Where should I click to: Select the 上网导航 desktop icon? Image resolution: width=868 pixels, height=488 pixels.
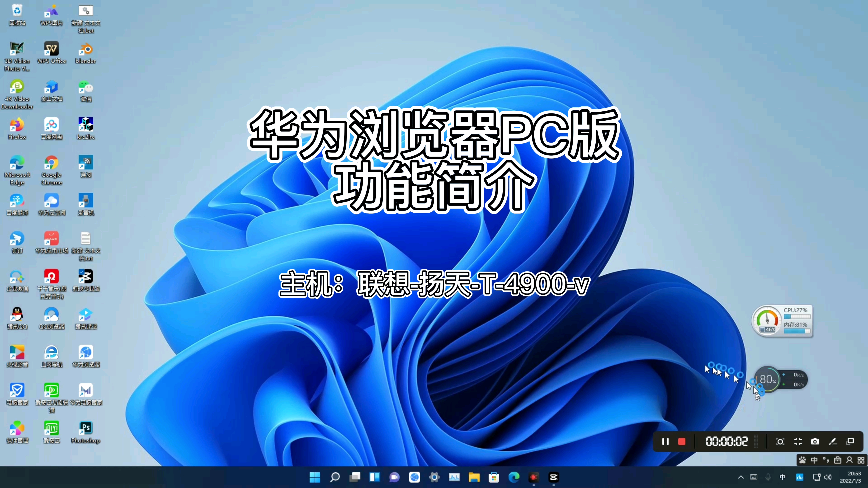pyautogui.click(x=51, y=356)
